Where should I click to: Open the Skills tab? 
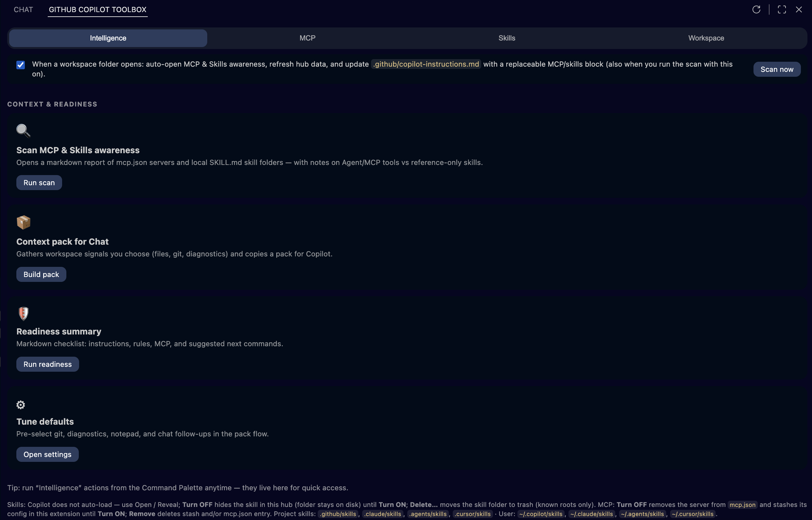coord(507,38)
